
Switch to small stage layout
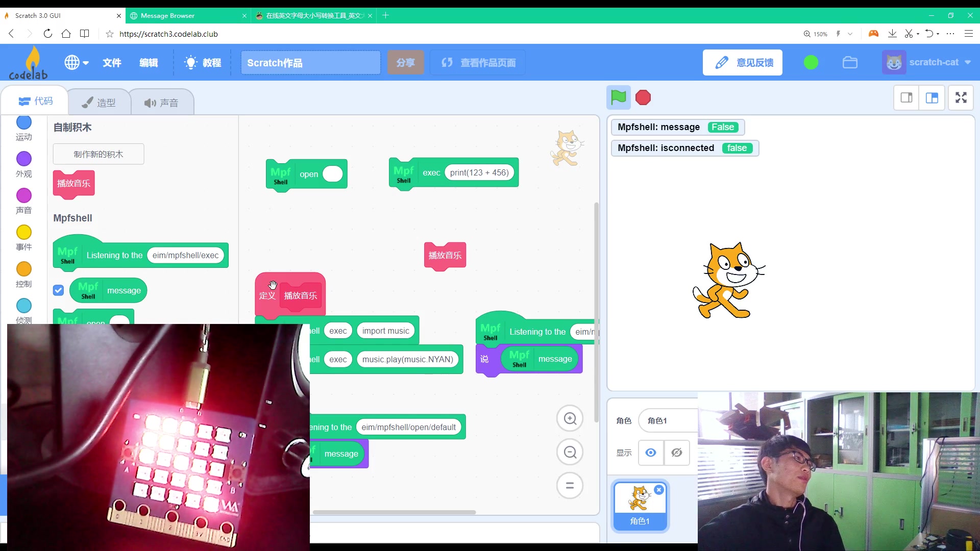coord(906,97)
